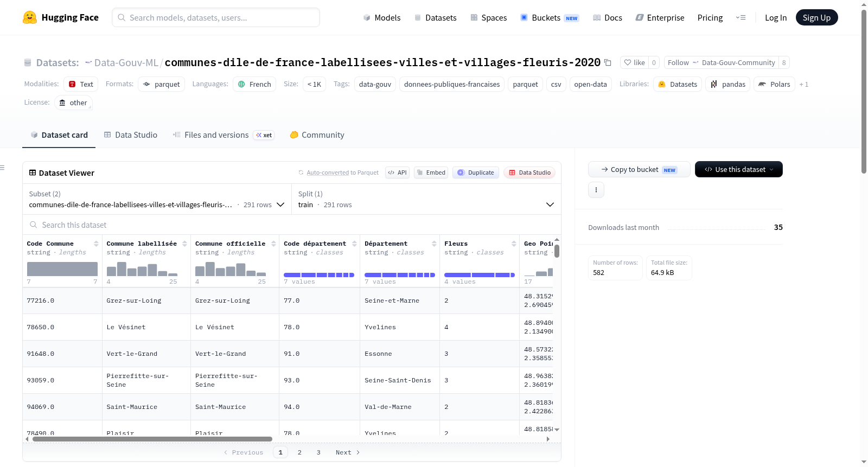Filter by Text modality tag
The height and width of the screenshot is (467, 868).
[x=81, y=84]
